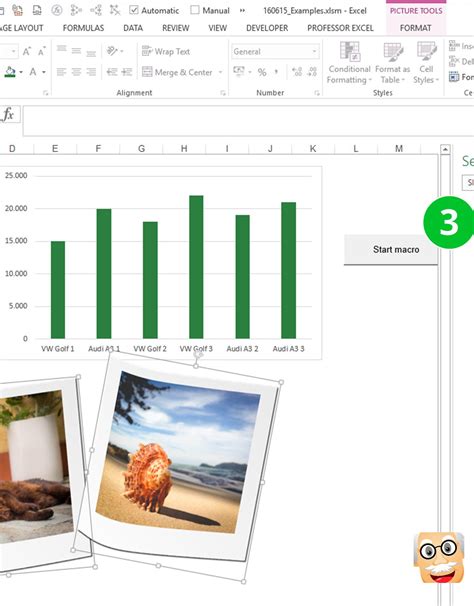Open the Alignment dialog launcher

point(223,93)
